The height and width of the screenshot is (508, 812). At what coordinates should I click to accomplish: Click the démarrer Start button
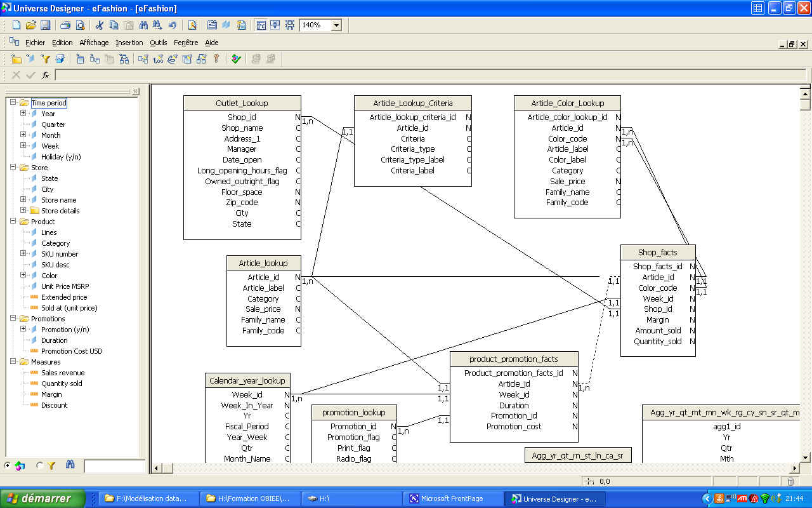[x=43, y=498]
